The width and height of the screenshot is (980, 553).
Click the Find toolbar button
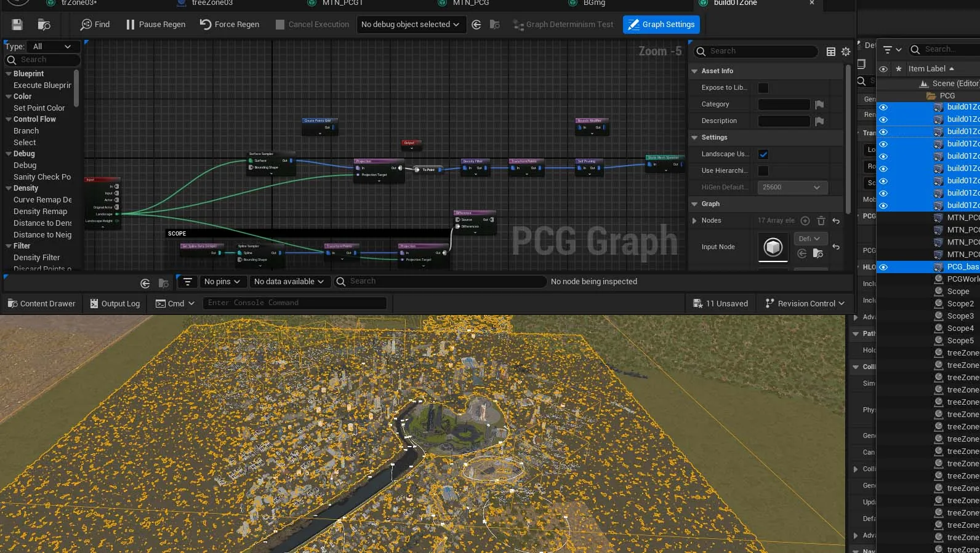(x=95, y=25)
